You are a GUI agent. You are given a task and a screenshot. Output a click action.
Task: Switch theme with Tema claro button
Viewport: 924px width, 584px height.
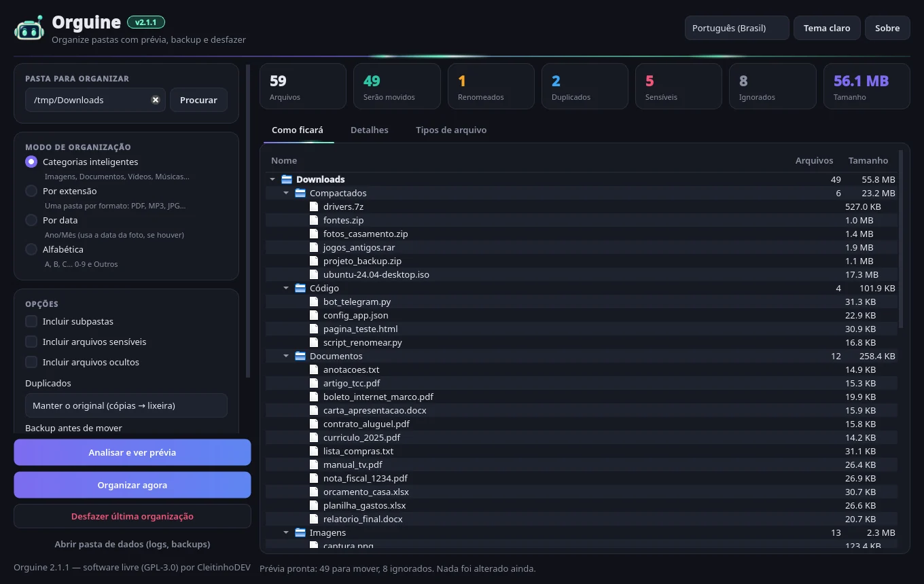pyautogui.click(x=827, y=28)
